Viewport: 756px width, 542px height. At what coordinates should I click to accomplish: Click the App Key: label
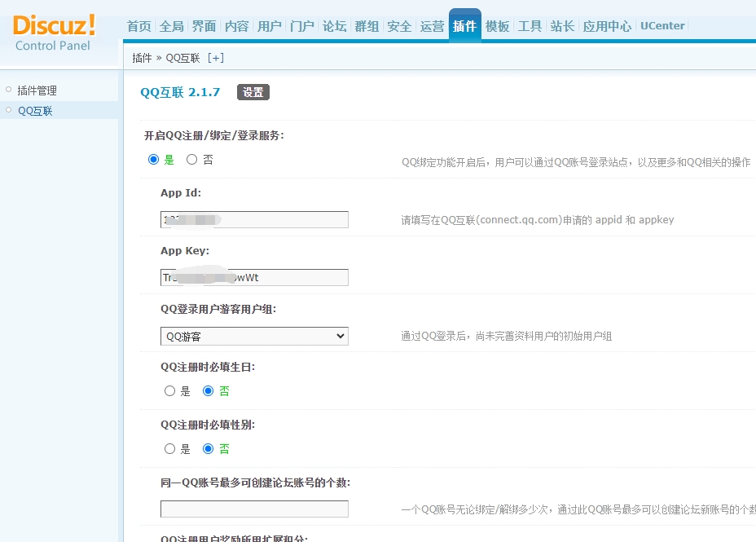[185, 251]
